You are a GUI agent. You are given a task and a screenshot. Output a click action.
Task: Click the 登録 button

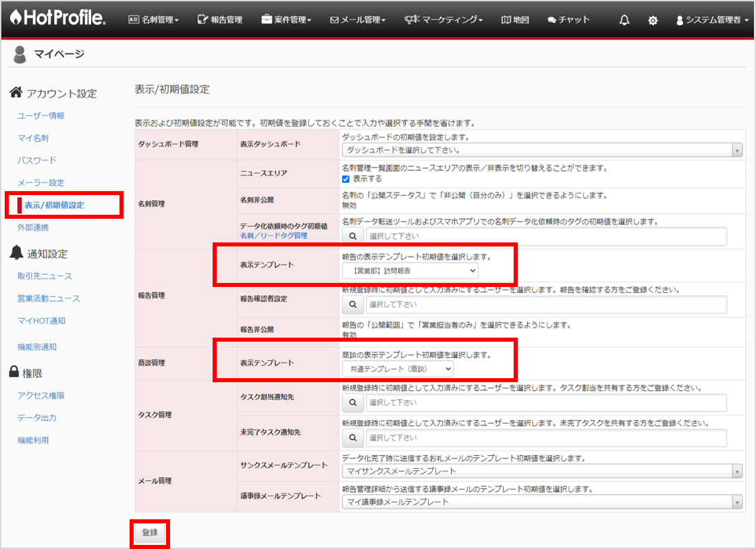point(149,533)
